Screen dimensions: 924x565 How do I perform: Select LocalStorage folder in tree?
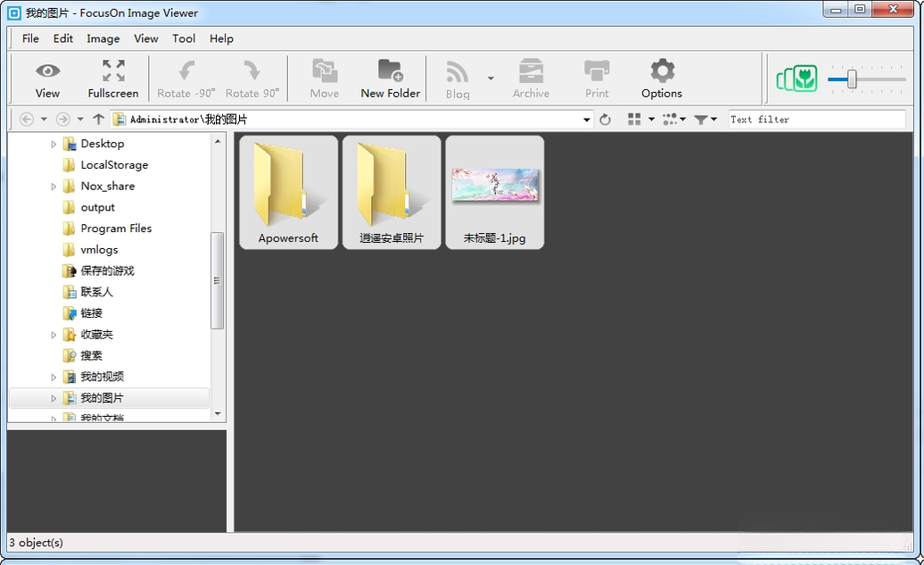click(x=114, y=164)
